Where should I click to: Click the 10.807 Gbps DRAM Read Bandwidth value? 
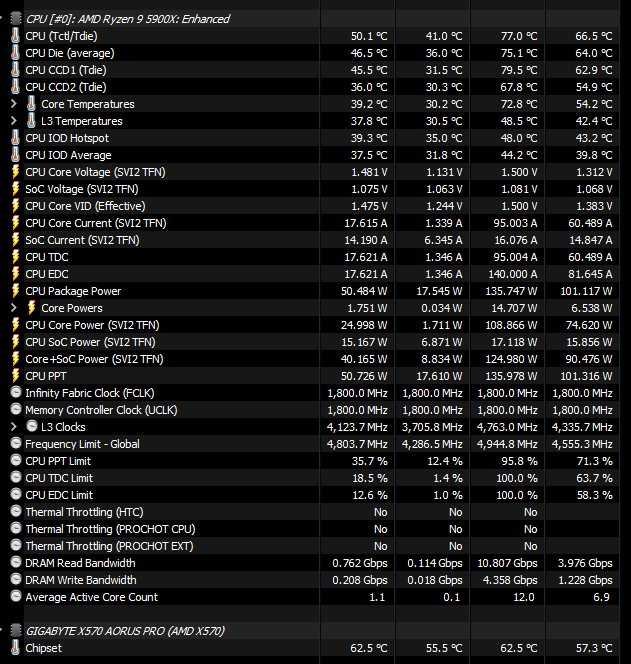tap(507, 563)
